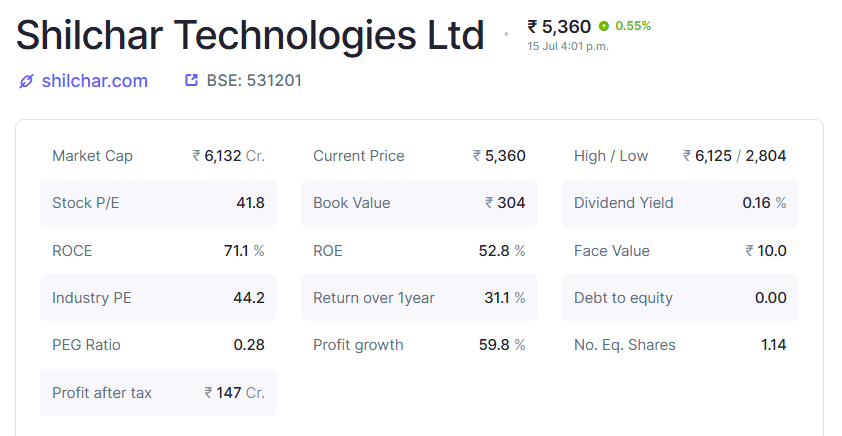
Task: Select the ROE 52.8 % entry
Action: pyautogui.click(x=419, y=250)
